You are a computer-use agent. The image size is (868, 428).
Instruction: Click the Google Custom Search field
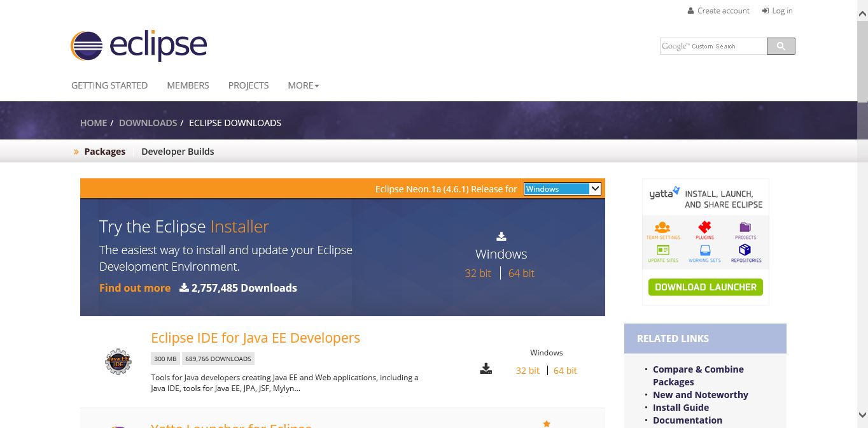pyautogui.click(x=713, y=46)
